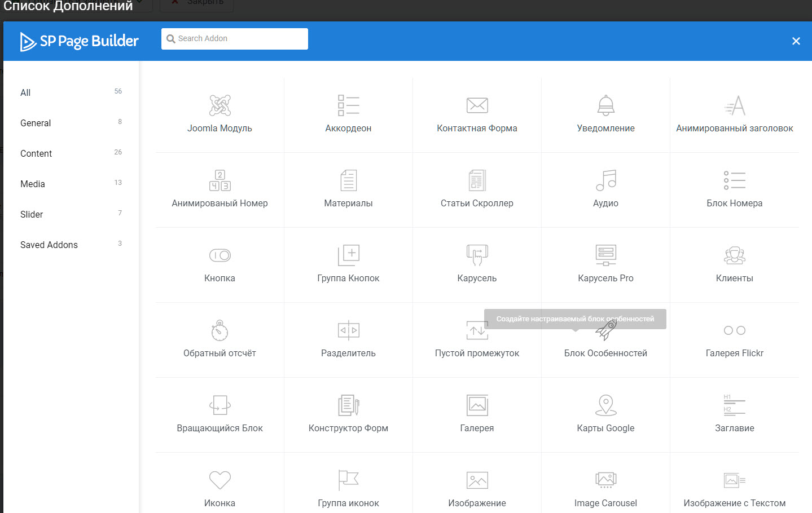Viewport: 812px width, 513px height.
Task: Select the Joomla Модуль addon icon
Action: coord(220,105)
